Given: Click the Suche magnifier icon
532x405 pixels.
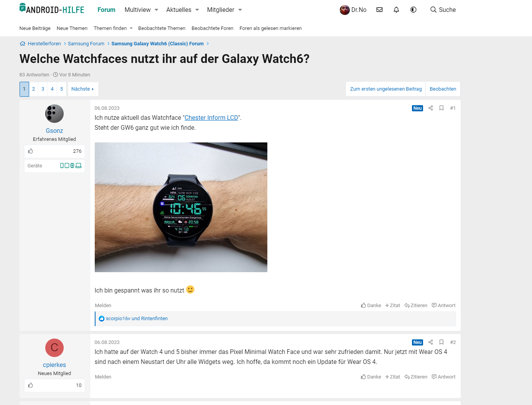Looking at the screenshot, I should coord(433,10).
